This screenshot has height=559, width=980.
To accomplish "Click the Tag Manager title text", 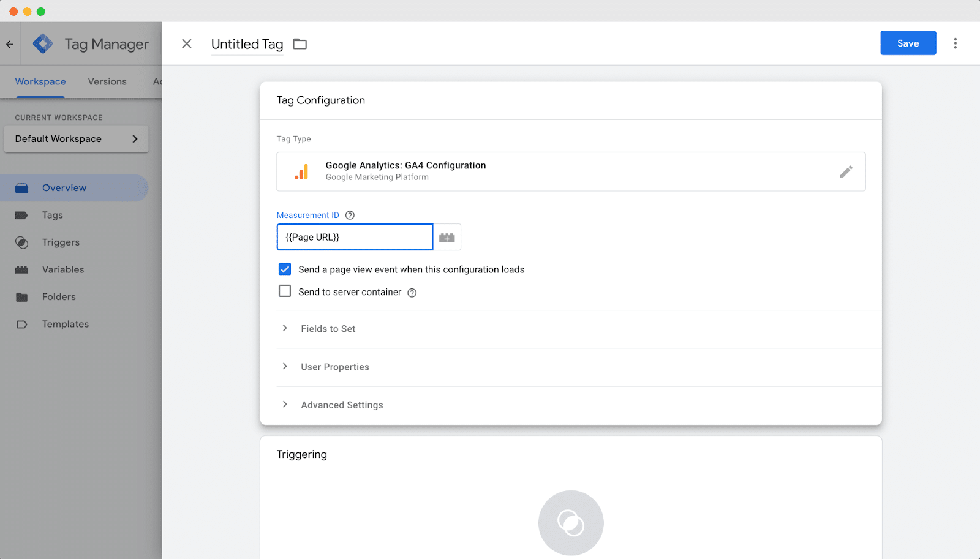I will coord(107,44).
